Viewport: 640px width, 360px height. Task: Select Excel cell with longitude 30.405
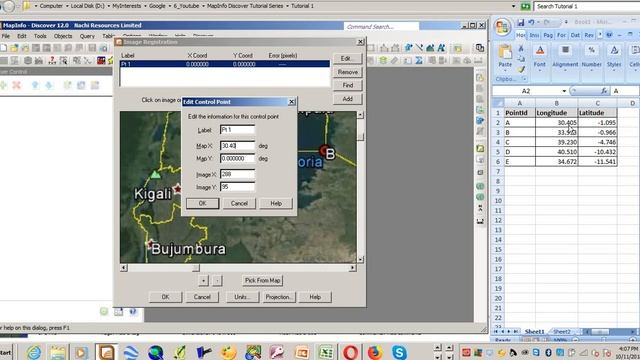pyautogui.click(x=556, y=122)
